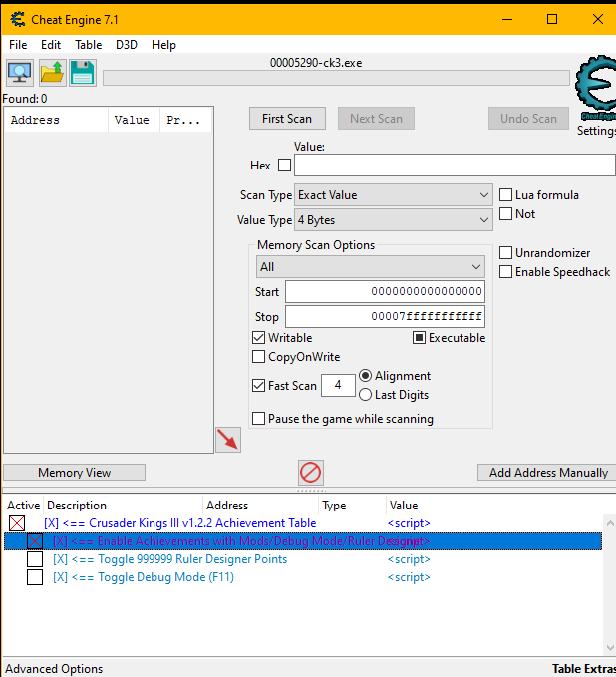Click the splitter grip above the cheat table

pyautogui.click(x=310, y=491)
